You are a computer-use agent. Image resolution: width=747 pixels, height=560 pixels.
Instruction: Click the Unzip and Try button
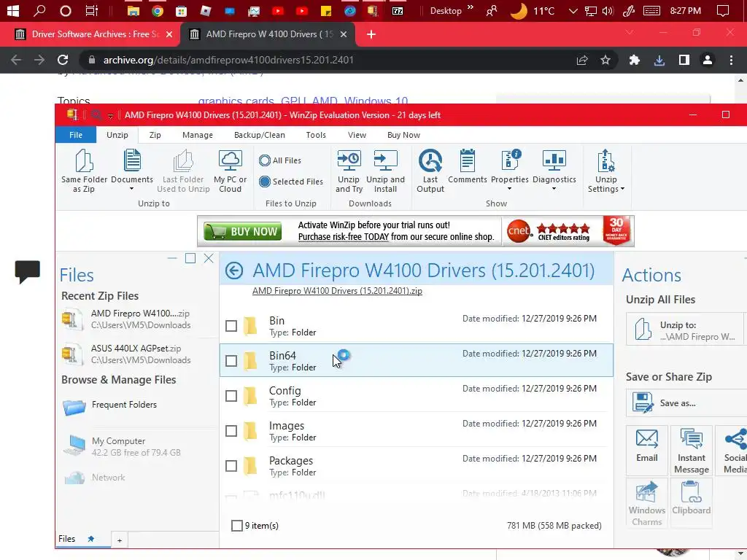coord(349,171)
